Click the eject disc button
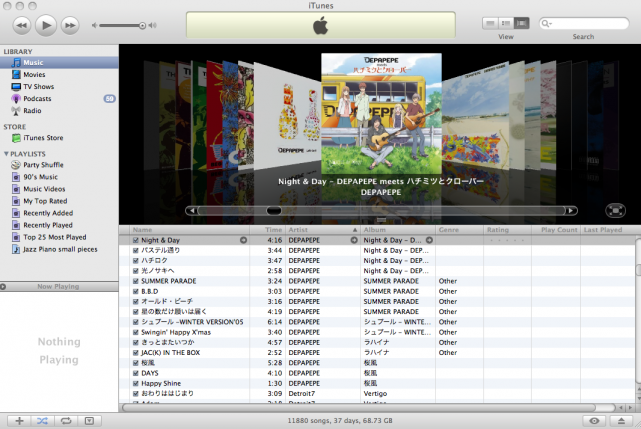This screenshot has height=429, width=641. point(621,421)
